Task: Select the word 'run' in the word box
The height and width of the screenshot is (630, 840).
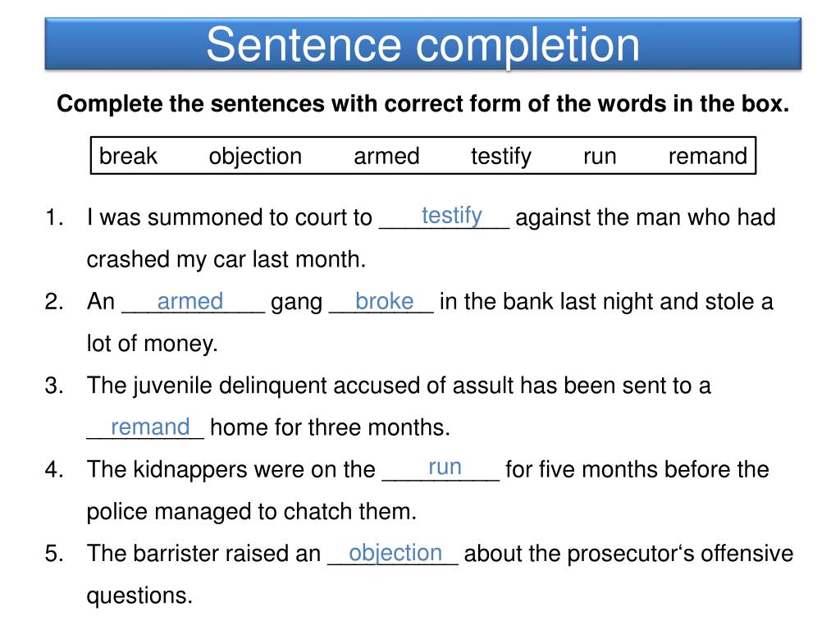Action: pyautogui.click(x=600, y=157)
